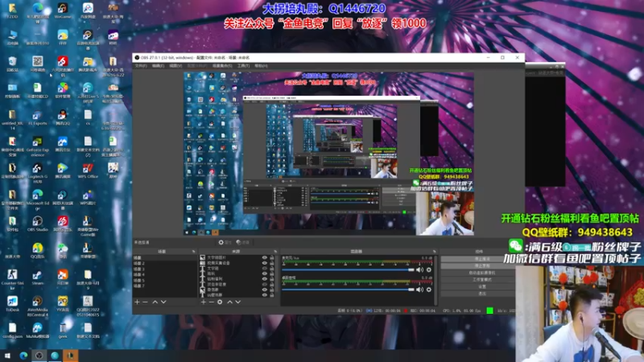Open OBS 设置 settings button
644x362 pixels.
pyautogui.click(x=481, y=287)
